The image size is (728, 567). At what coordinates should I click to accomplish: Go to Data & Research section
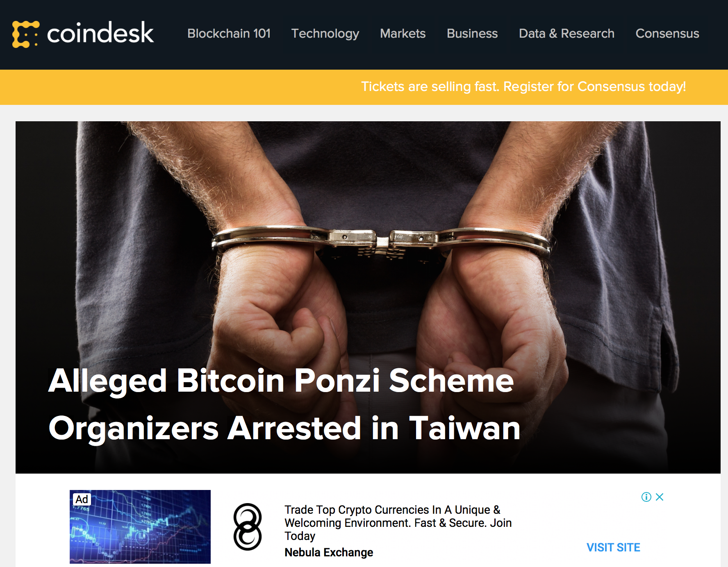(x=566, y=34)
